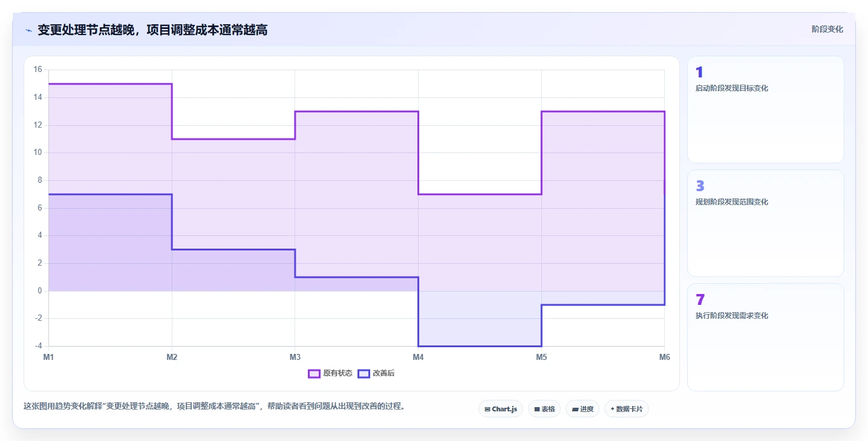
Task: Click the icon inside the 表格 tag
Action: [537, 410]
